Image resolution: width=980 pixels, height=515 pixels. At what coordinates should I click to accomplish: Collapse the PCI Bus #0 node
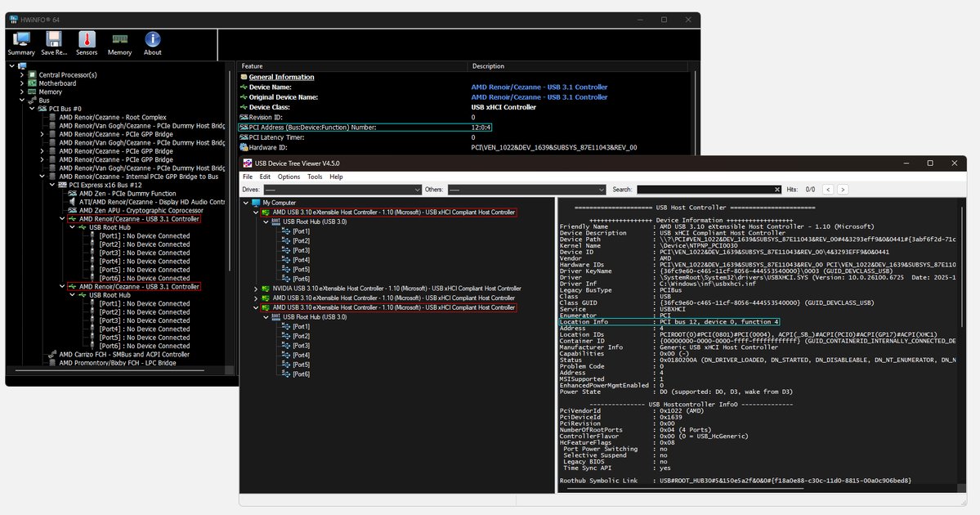point(32,109)
